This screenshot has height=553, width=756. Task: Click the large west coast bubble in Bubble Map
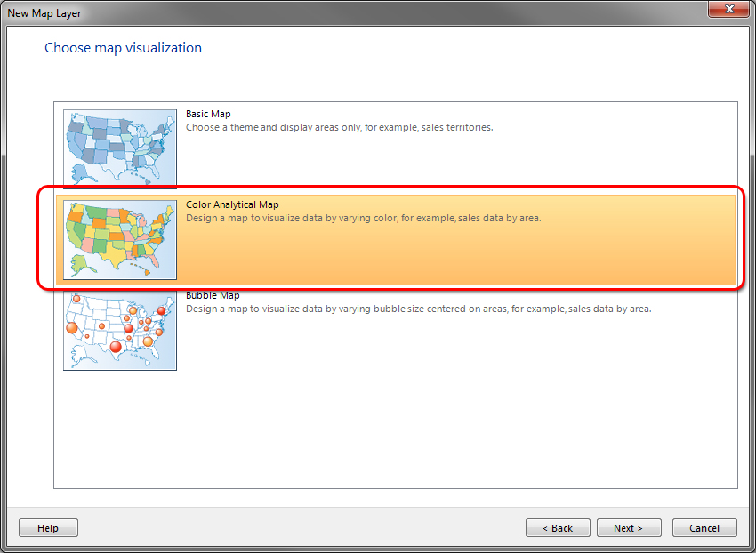pyautogui.click(x=73, y=328)
